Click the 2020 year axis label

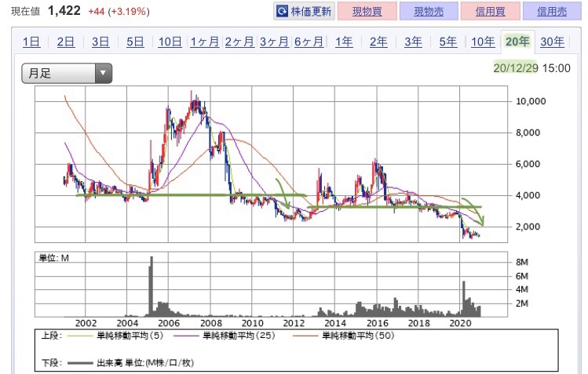pyautogui.click(x=460, y=323)
